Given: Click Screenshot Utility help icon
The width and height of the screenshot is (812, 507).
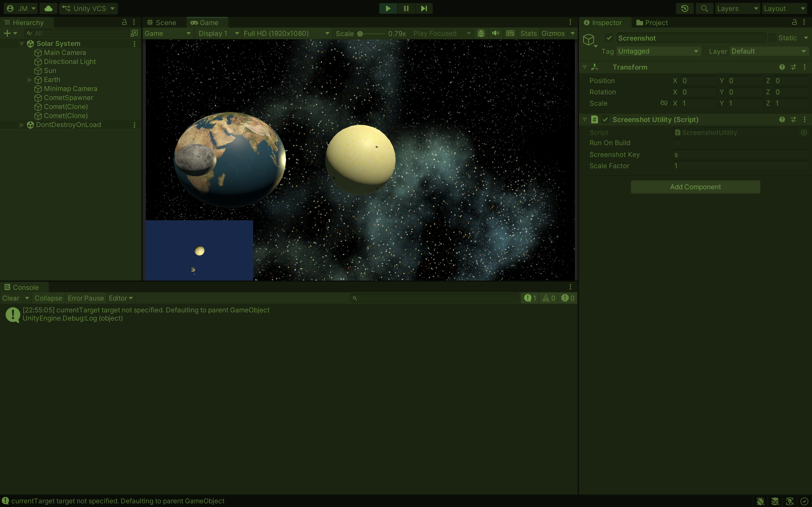Looking at the screenshot, I should (782, 119).
